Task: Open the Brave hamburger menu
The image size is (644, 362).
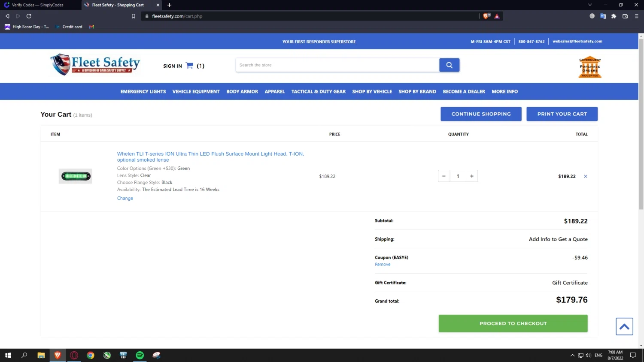Action: pos(636,16)
